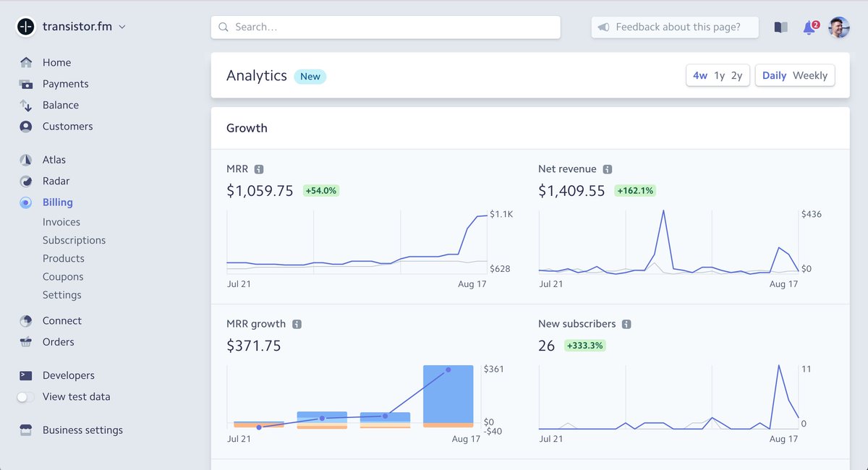
Task: Click the MRR info icon
Action: [259, 169]
